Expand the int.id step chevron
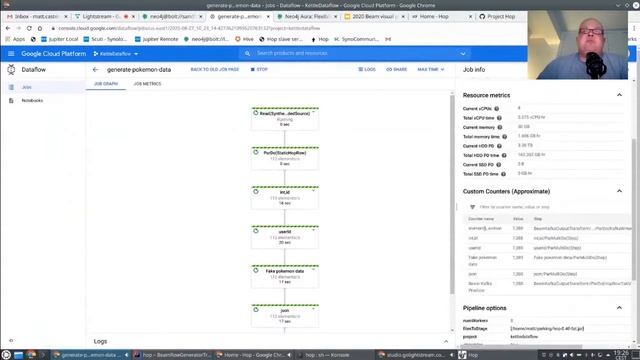Screen dimensions: 640x360 pyautogui.click(x=313, y=191)
